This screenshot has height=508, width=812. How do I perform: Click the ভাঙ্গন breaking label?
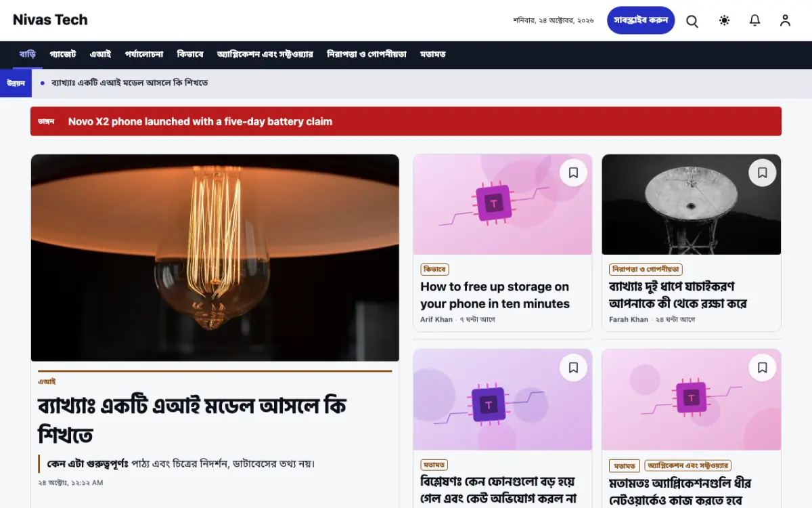coord(46,122)
